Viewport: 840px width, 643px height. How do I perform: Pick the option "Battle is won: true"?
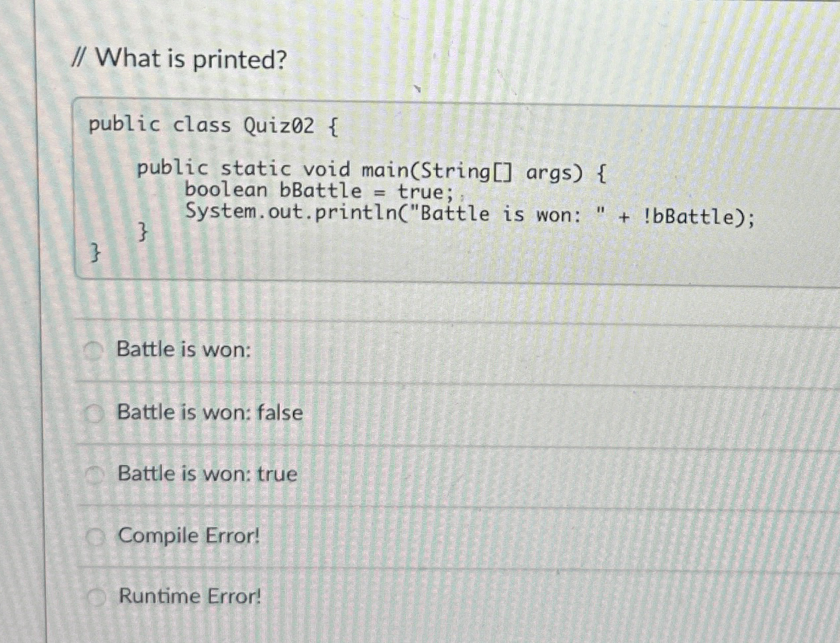(94, 473)
